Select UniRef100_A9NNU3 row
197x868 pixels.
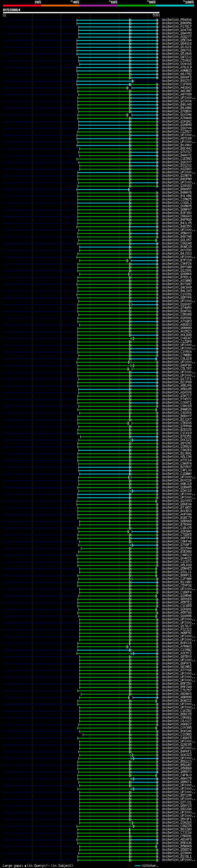pyautogui.click(x=177, y=71)
